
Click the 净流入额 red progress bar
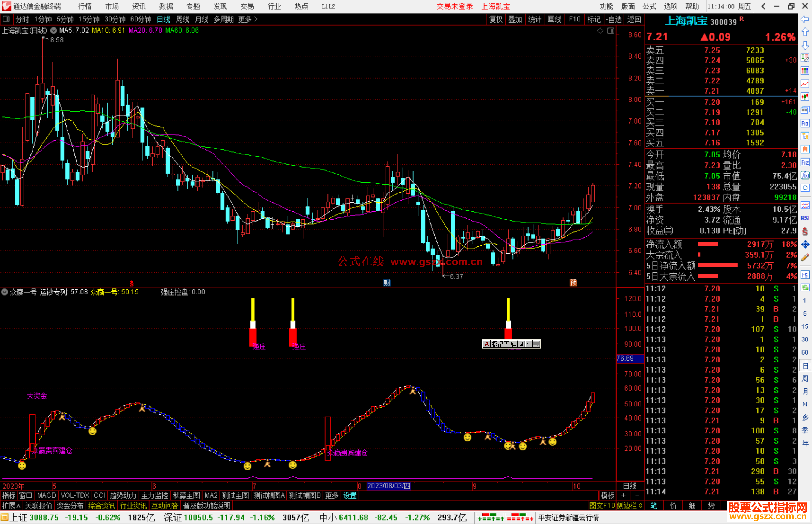708,244
